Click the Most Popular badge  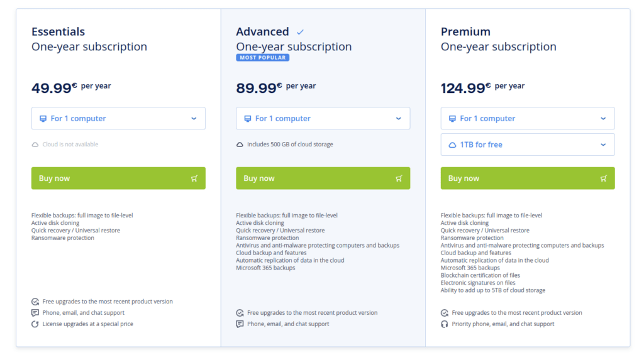262,57
